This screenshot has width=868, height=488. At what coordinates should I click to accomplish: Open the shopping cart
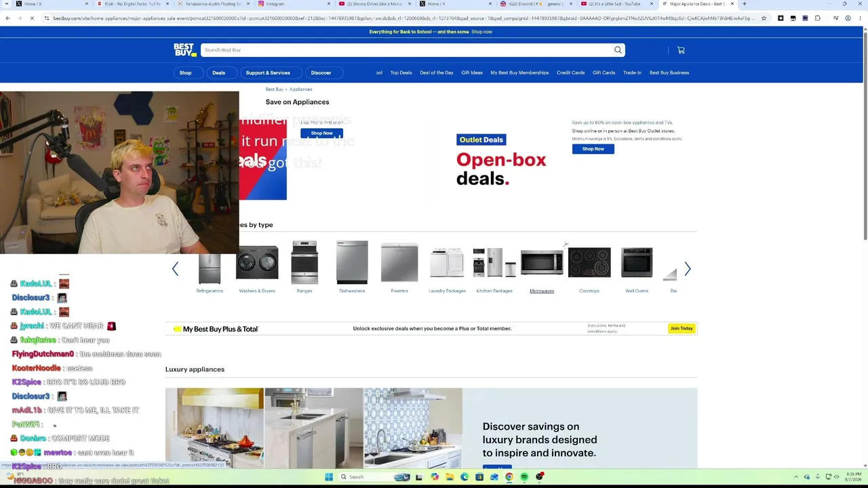pos(681,49)
